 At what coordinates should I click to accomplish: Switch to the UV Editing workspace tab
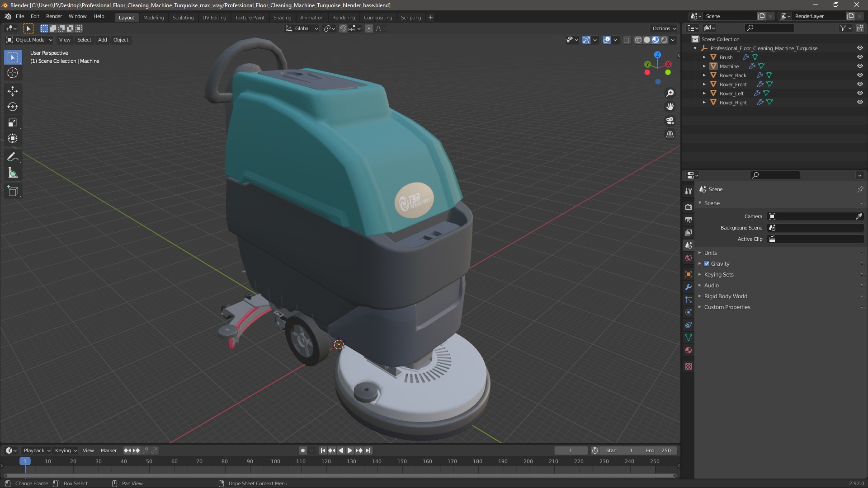(x=214, y=18)
